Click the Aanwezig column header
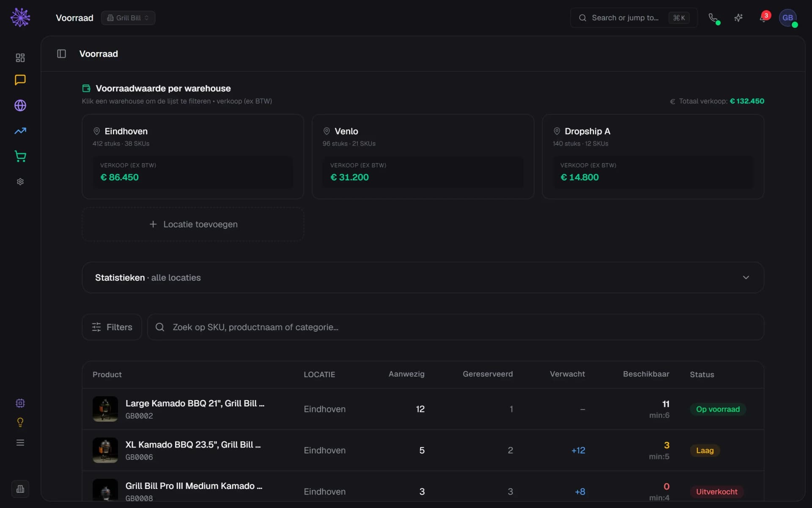The image size is (812, 508). click(x=406, y=374)
